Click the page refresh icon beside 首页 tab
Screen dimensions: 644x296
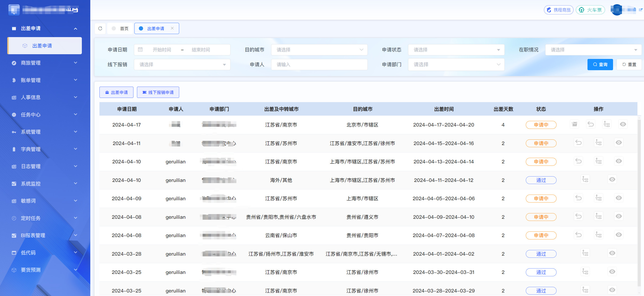(100, 28)
